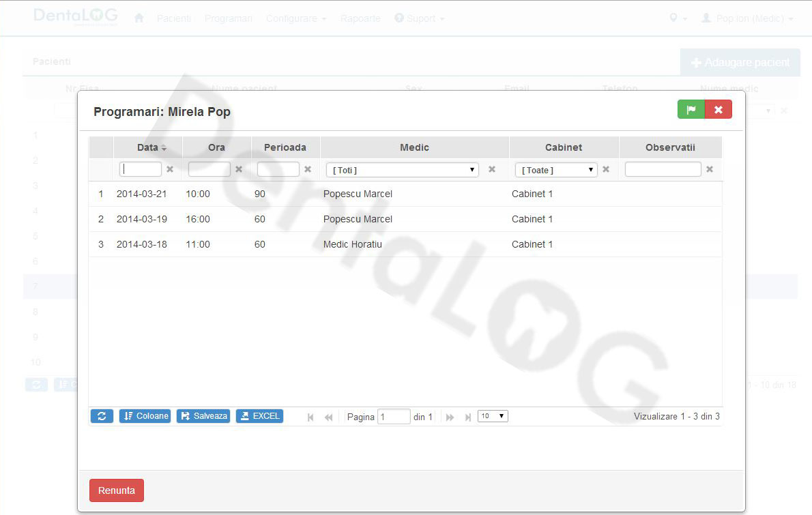
Task: Go to home via the house icon
Action: pyautogui.click(x=139, y=18)
